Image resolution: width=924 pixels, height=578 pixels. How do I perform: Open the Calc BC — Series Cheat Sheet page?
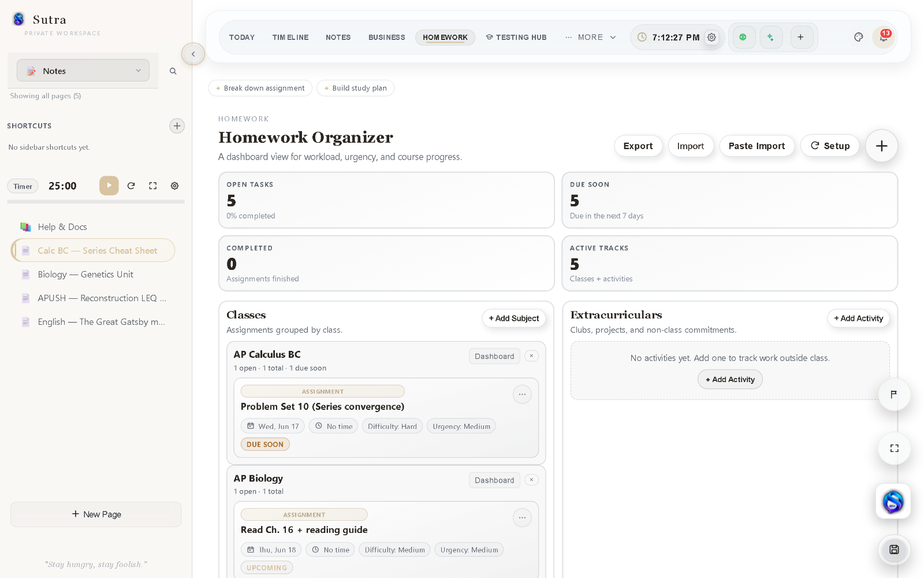[x=93, y=250]
